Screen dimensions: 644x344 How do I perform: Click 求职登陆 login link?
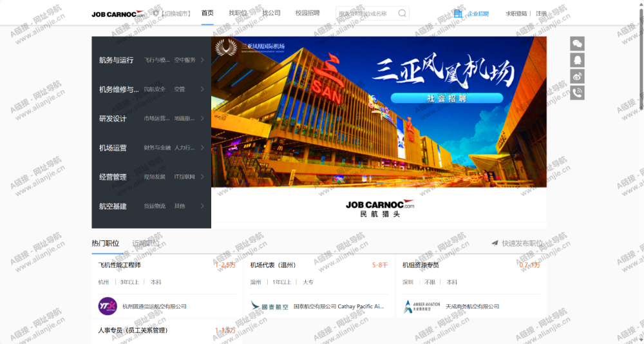[x=516, y=14]
